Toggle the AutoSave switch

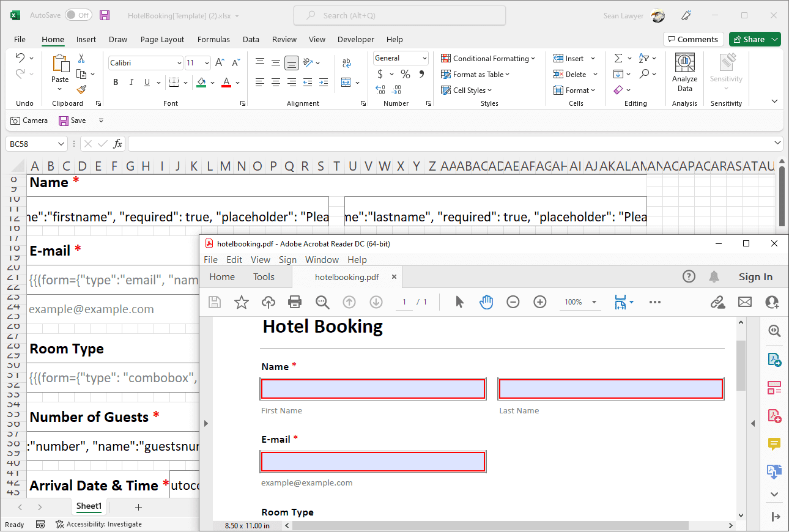coord(78,15)
